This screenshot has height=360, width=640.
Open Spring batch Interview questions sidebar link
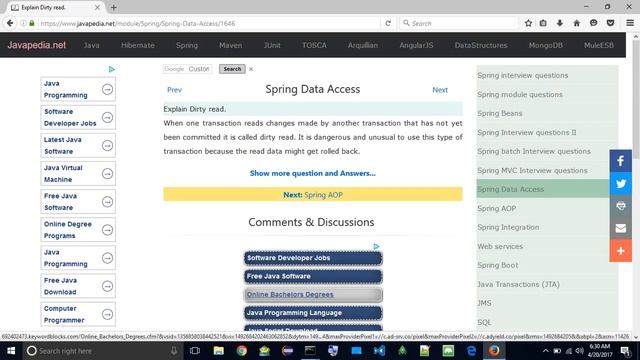click(x=534, y=151)
